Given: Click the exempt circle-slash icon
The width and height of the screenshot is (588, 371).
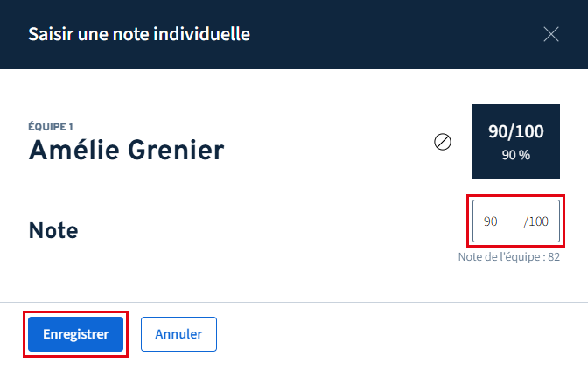Looking at the screenshot, I should [x=443, y=142].
